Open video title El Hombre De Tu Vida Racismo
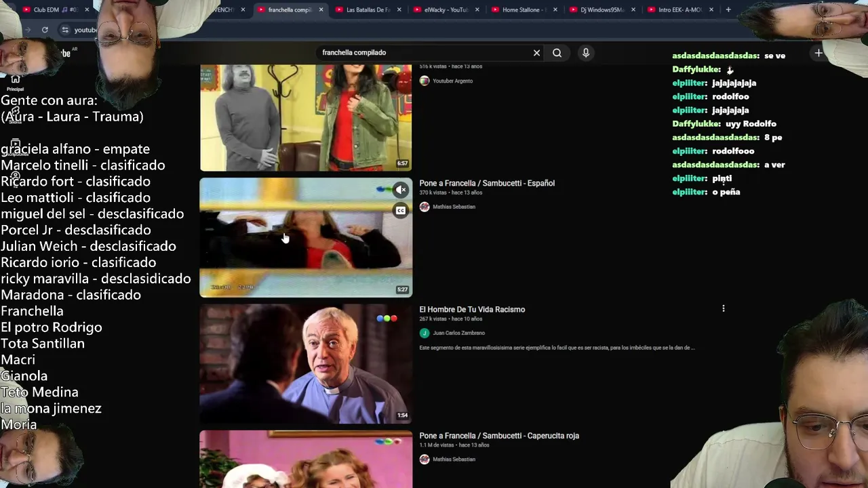Image resolution: width=868 pixels, height=488 pixels. click(472, 309)
